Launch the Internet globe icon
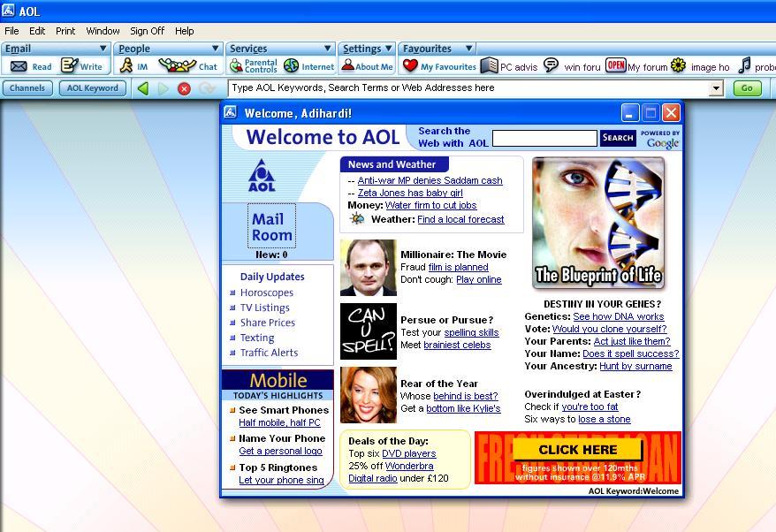 coord(291,65)
